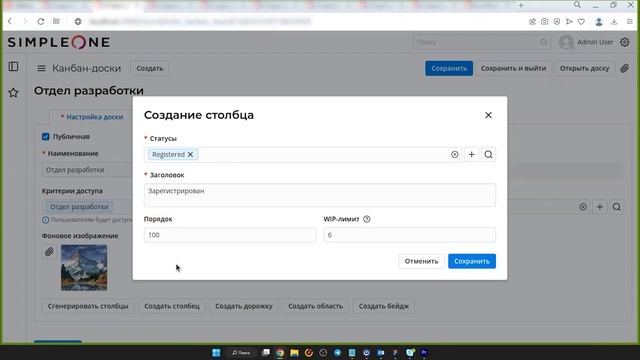Search access criteria with the magnifier icon
Viewport: 640px width, 360px height.
616,207
